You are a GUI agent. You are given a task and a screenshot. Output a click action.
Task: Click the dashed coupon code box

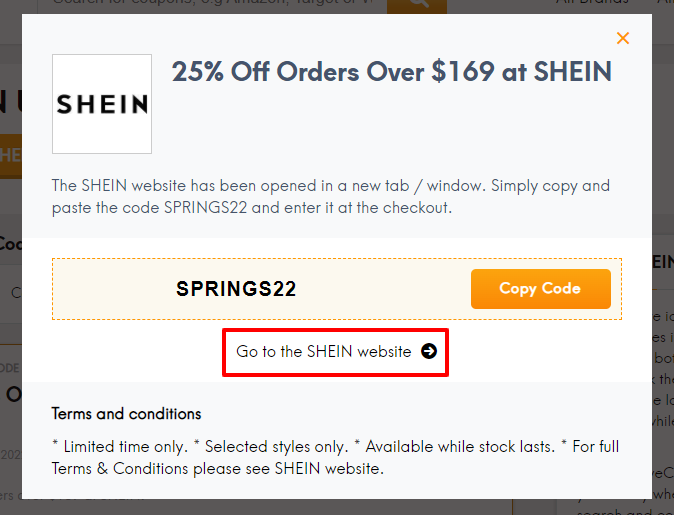[x=337, y=289]
